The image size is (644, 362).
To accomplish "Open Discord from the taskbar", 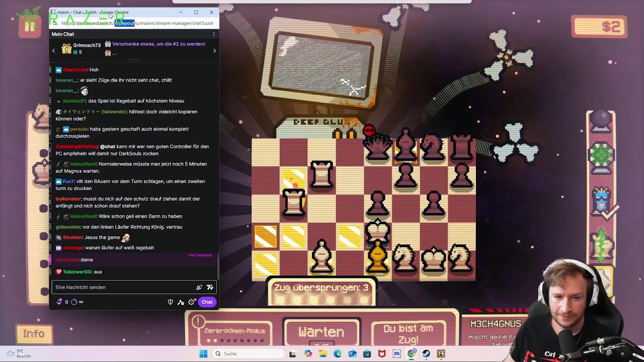I will [397, 353].
